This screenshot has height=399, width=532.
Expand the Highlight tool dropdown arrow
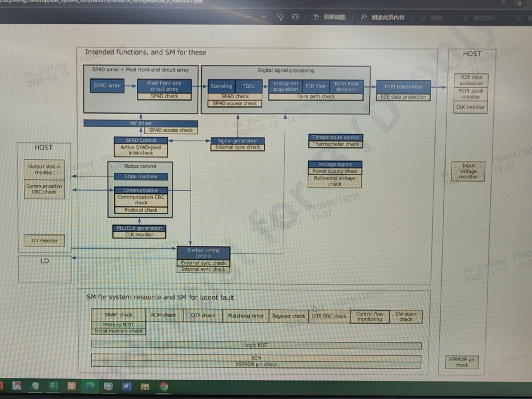(505, 19)
